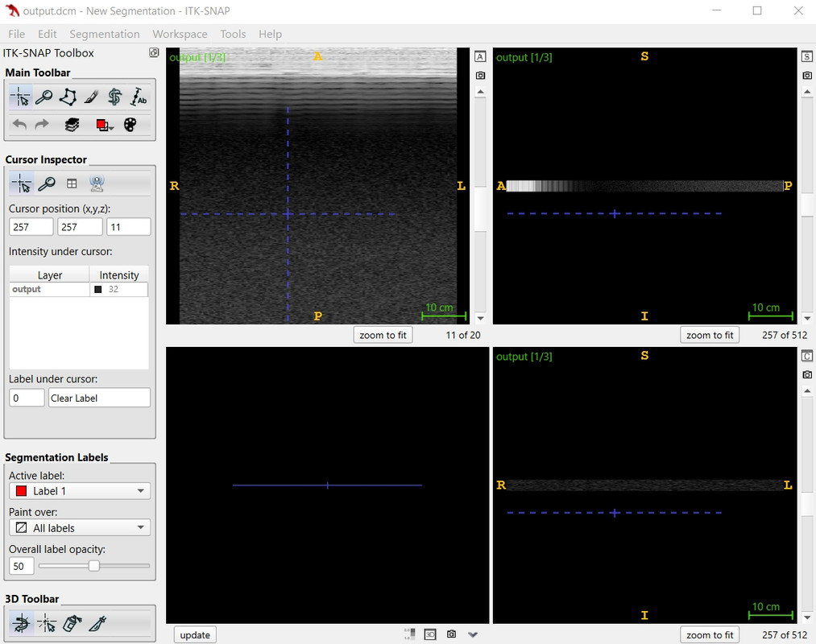Switch to Cursor Inspector crosshair tab
This screenshot has height=644, width=816.
(x=21, y=183)
